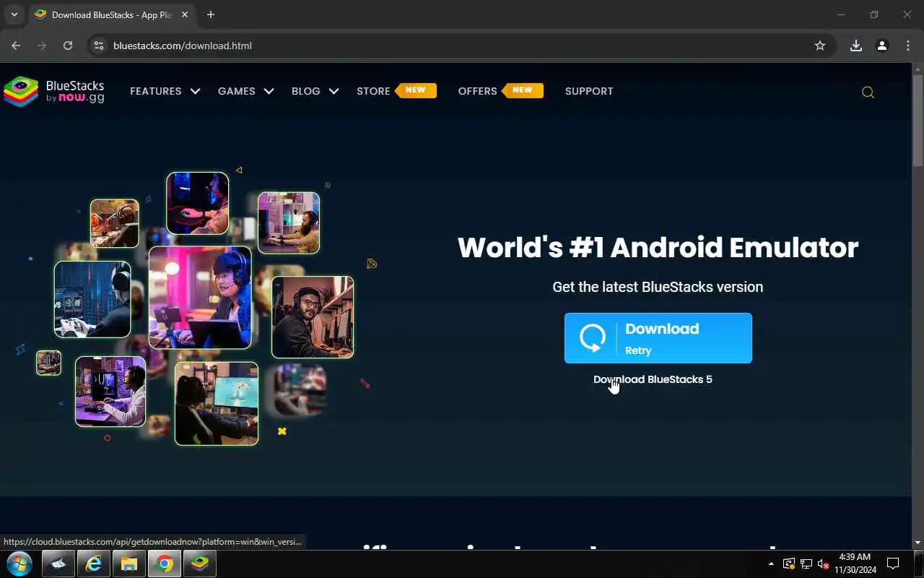Click the page's vertical scrollbar thumb

[918, 121]
